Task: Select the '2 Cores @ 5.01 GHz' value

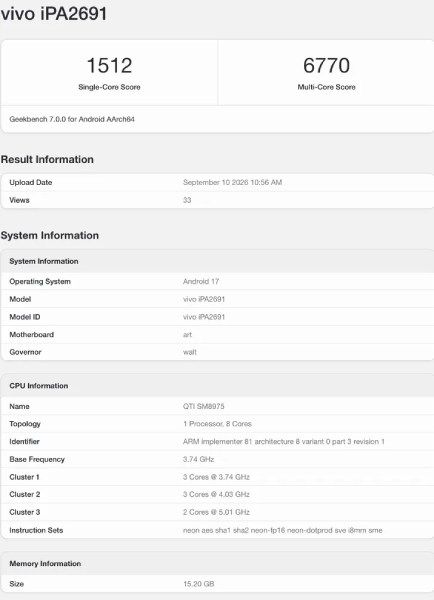Action: 216,512
